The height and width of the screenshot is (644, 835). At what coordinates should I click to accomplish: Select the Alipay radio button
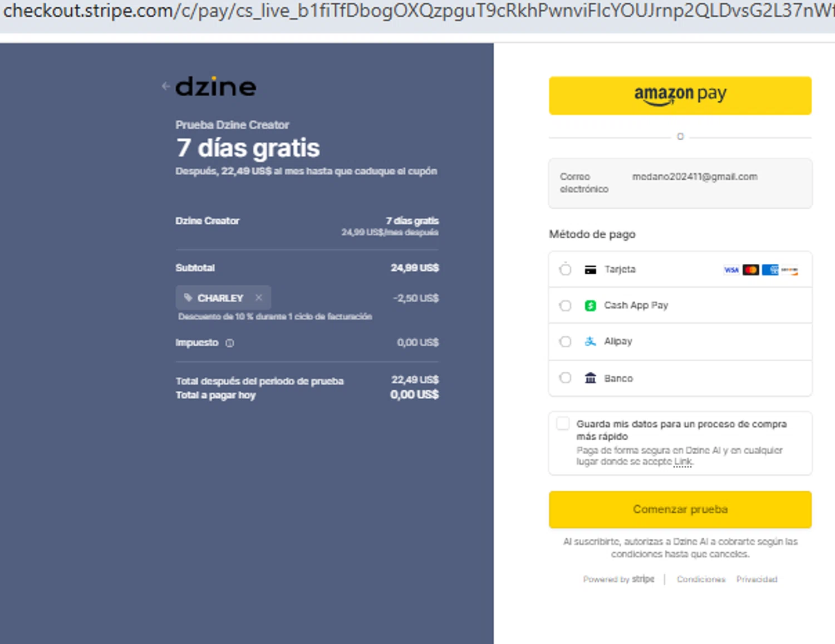point(565,342)
